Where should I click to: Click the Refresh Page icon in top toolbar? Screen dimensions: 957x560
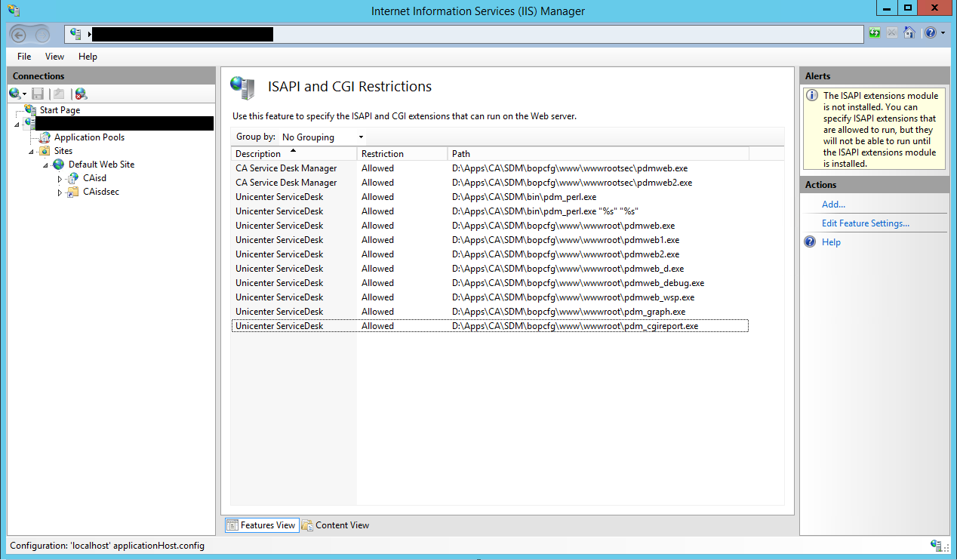(874, 32)
